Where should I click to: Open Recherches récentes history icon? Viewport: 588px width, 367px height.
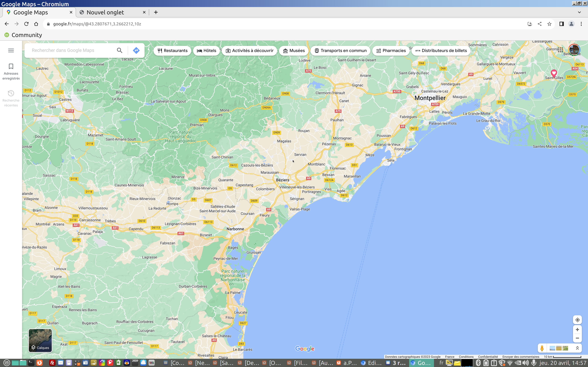(x=11, y=93)
